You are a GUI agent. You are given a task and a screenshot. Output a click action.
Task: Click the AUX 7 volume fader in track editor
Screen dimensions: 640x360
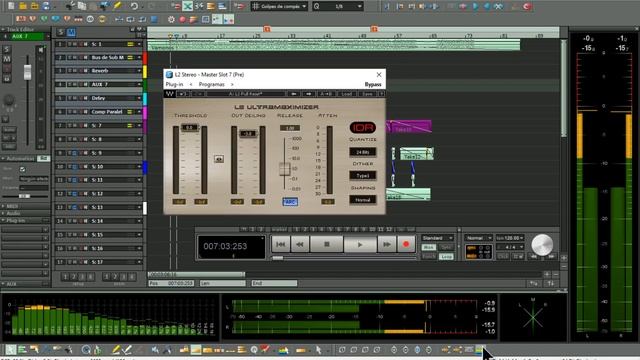pos(27,72)
